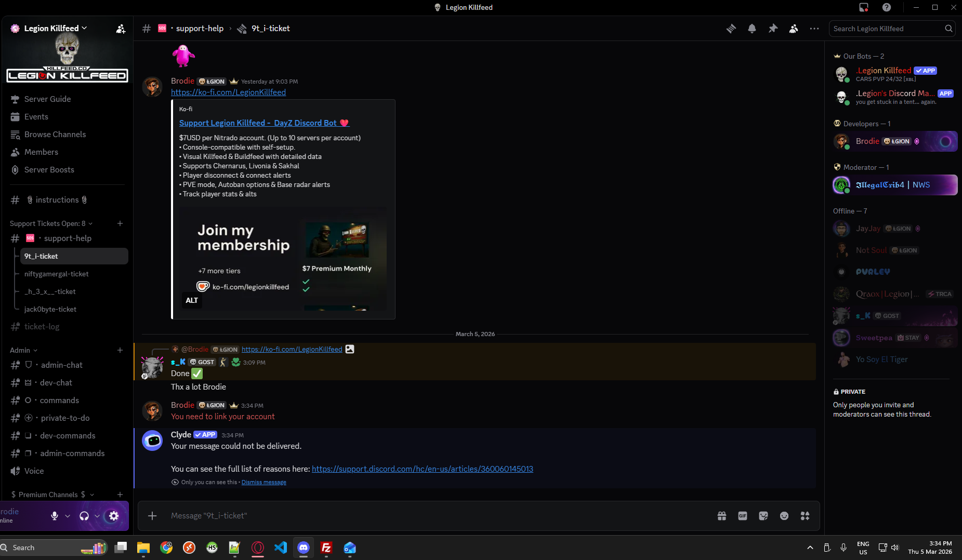The height and width of the screenshot is (560, 962).
Task: Expand the Legion Killfeed server menu
Action: click(x=56, y=28)
